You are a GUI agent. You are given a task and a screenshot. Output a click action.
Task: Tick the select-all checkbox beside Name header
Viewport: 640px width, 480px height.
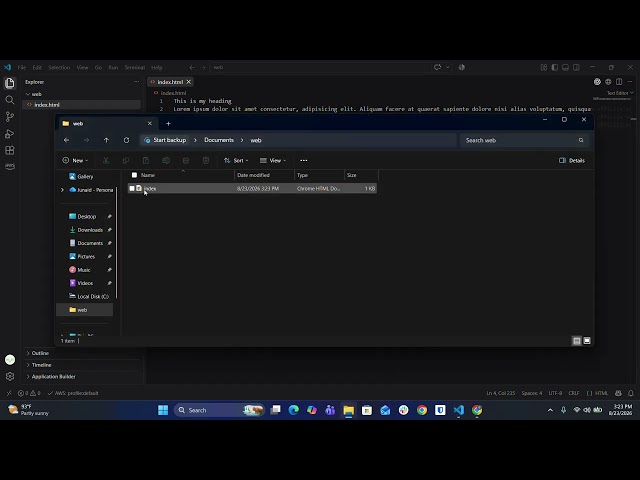pos(134,175)
